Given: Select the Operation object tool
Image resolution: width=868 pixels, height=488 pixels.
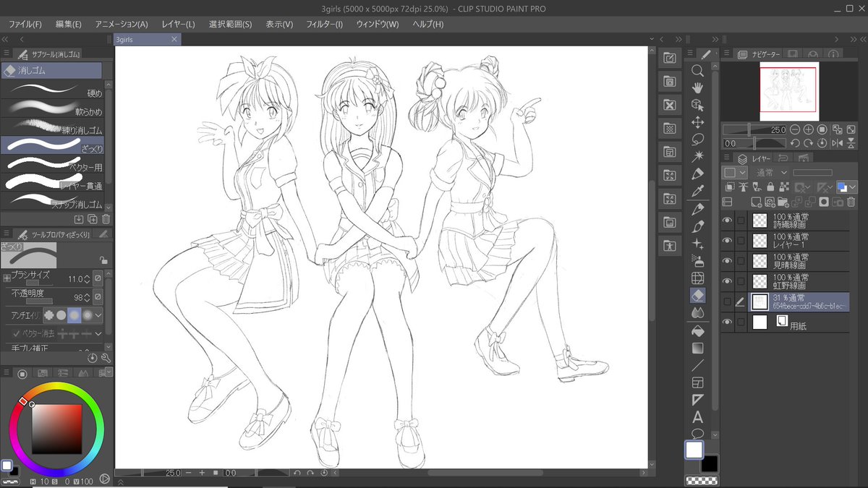Looking at the screenshot, I should pyautogui.click(x=698, y=105).
